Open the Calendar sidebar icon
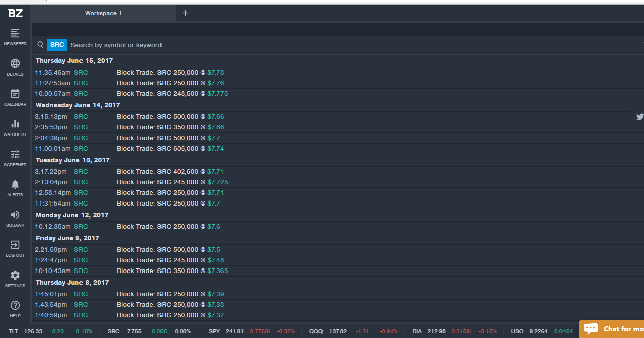Screen dimensions: 644x338 tap(15, 94)
